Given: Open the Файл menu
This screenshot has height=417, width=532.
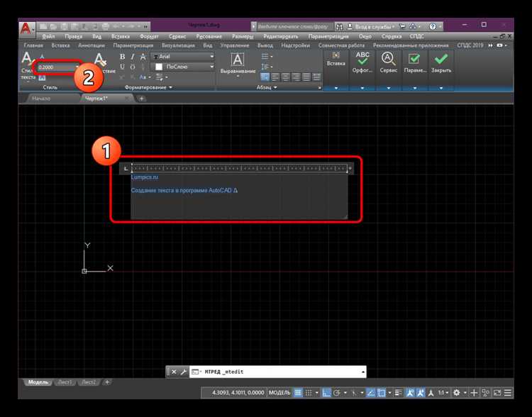Looking at the screenshot, I should click(48, 36).
